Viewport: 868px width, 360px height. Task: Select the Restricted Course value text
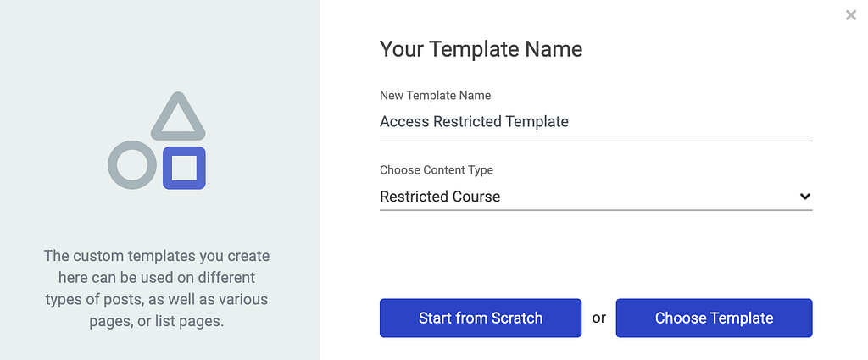pos(440,197)
